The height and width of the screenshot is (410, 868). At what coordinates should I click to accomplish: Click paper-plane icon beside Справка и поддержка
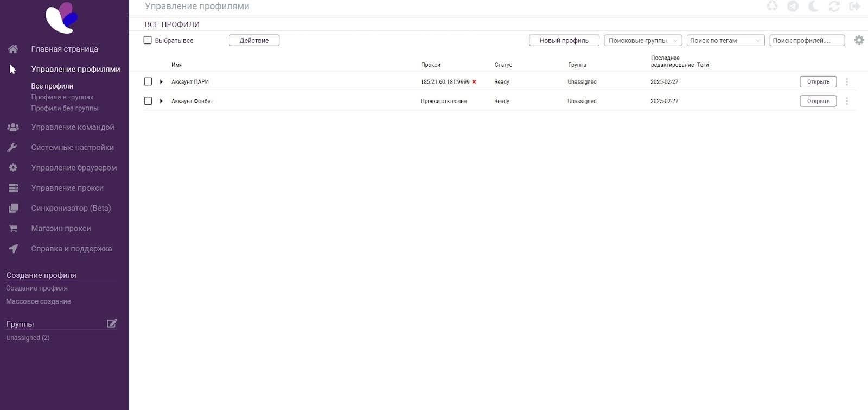[13, 249]
